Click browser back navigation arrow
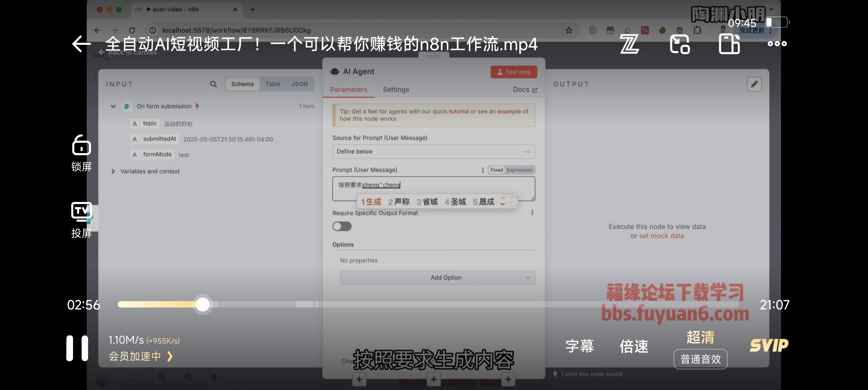 coord(97,30)
